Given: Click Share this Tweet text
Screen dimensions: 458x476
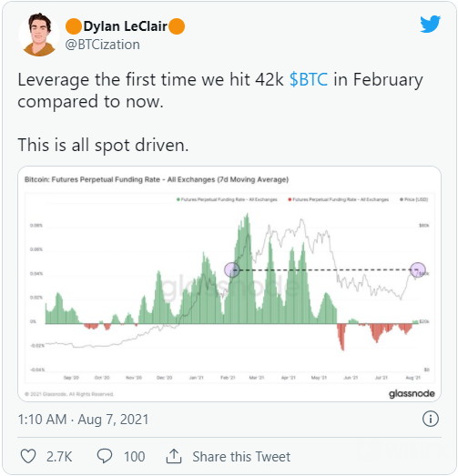Looking at the screenshot, I should click(x=241, y=457).
